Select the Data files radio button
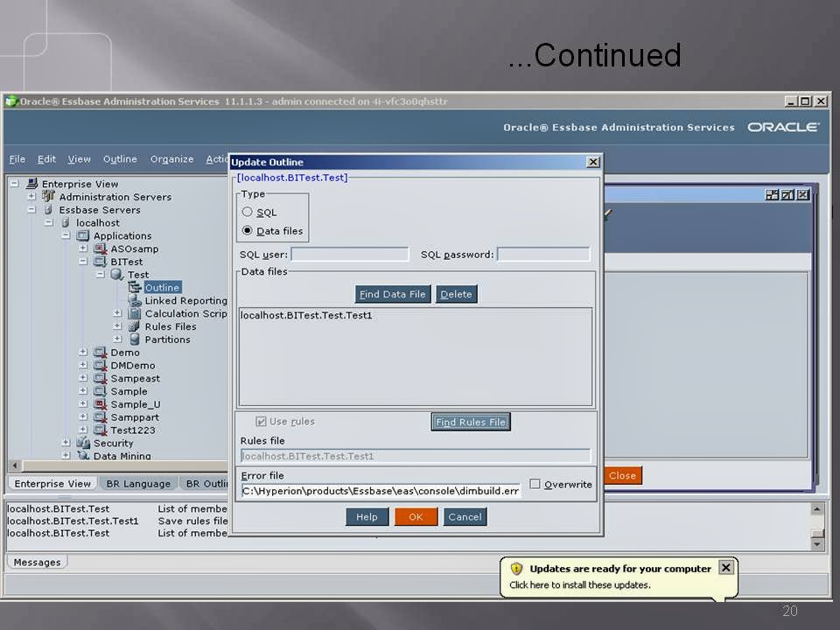The height and width of the screenshot is (630, 840). (247, 230)
